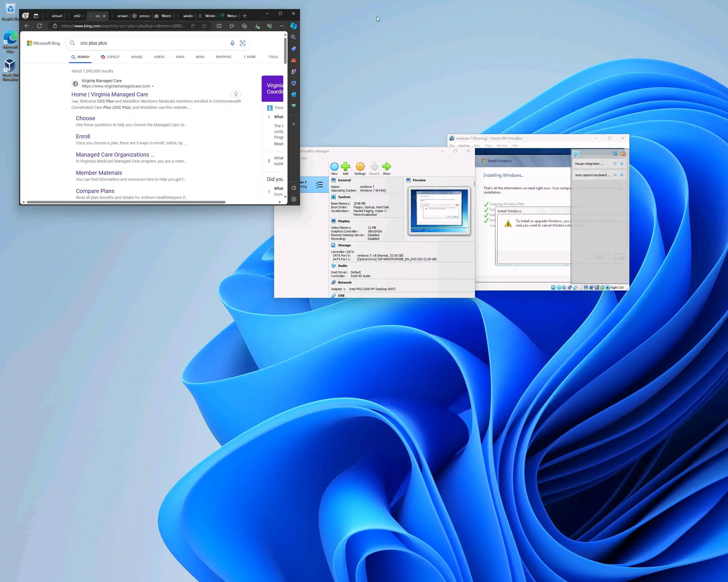Click the New machine icon in VirtualBox Manager

coord(334,167)
